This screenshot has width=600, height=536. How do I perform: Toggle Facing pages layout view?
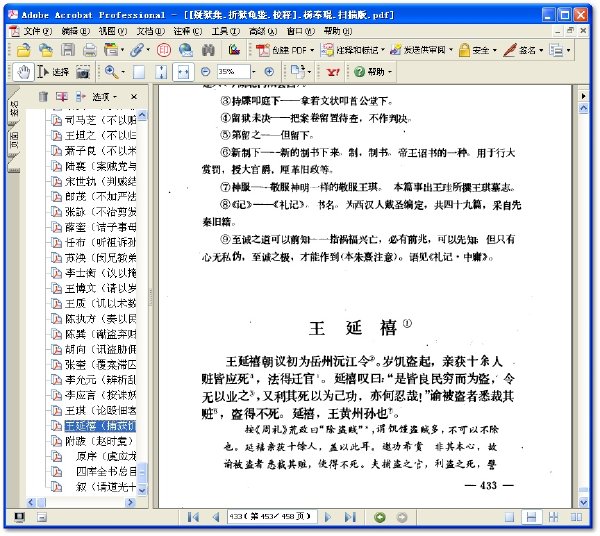pos(576,517)
